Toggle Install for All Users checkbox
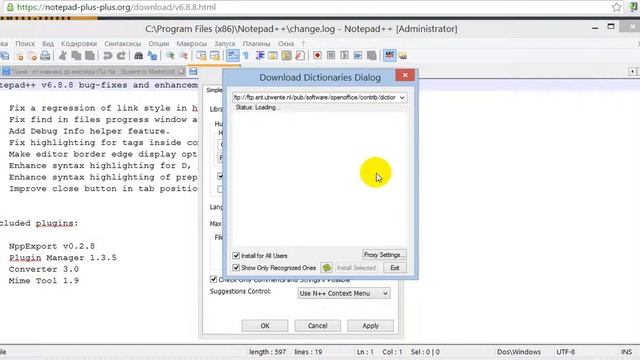Screen dimensions: 640x360 point(236,256)
